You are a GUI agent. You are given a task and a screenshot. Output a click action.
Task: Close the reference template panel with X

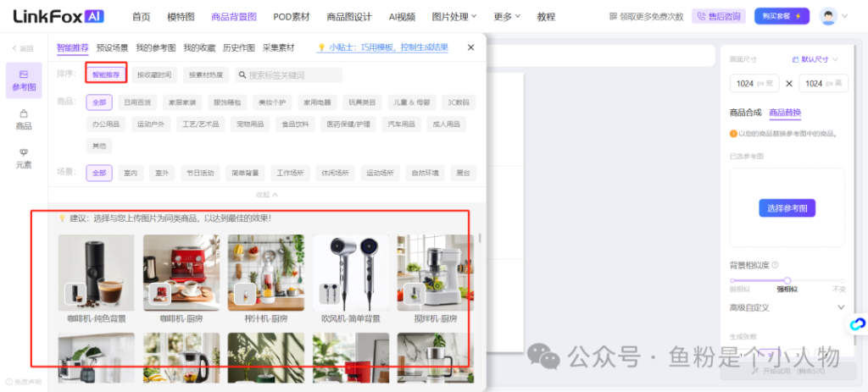coord(470,47)
